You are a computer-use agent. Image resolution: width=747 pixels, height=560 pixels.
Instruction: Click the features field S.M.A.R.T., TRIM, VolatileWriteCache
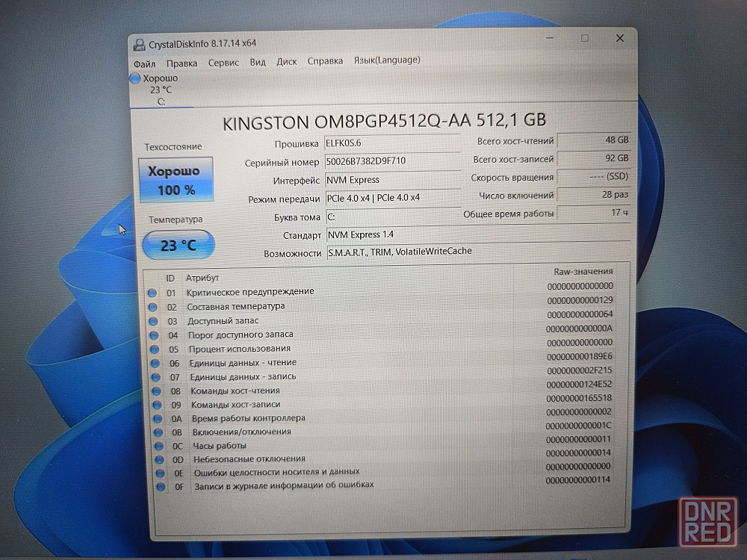(x=478, y=252)
